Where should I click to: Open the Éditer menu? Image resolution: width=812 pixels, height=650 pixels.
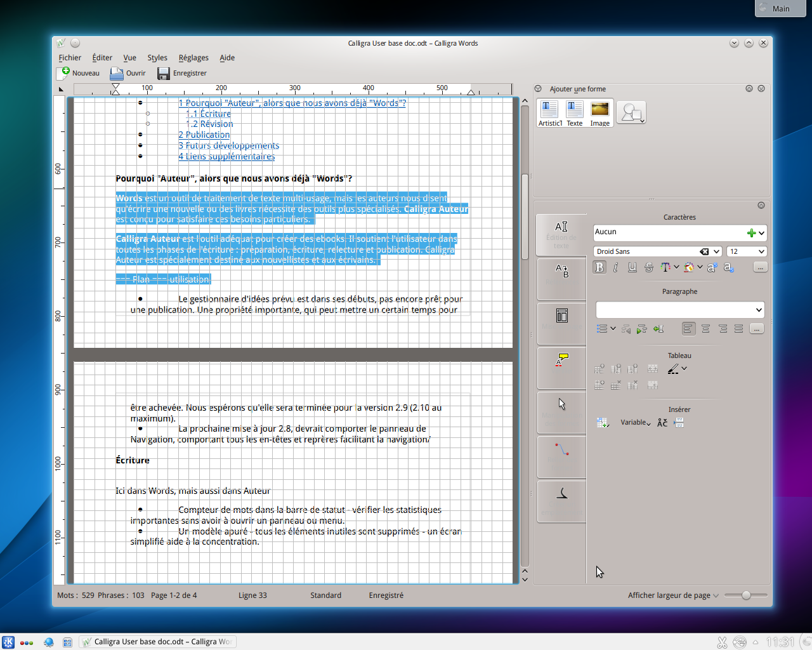pyautogui.click(x=102, y=58)
